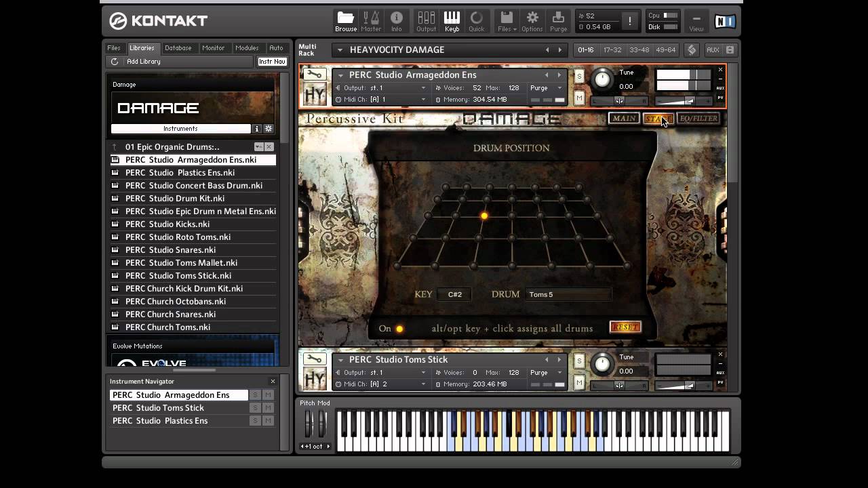Screen dimensions: 868x488
Task: Open the Options gear dialog
Action: (532, 22)
